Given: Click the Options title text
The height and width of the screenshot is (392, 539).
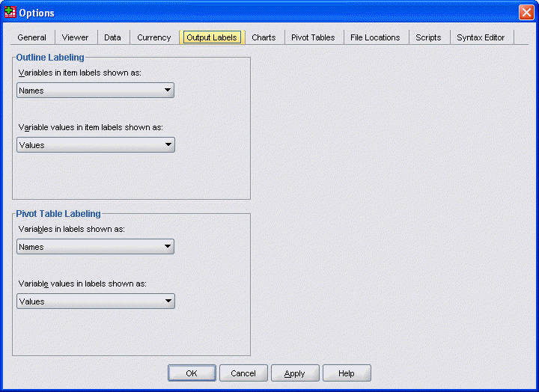Looking at the screenshot, I should (37, 13).
